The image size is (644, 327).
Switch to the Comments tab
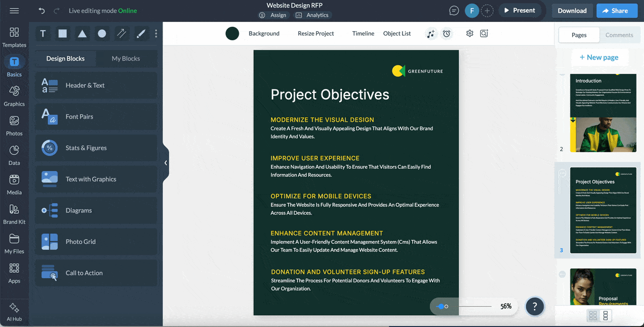[619, 35]
